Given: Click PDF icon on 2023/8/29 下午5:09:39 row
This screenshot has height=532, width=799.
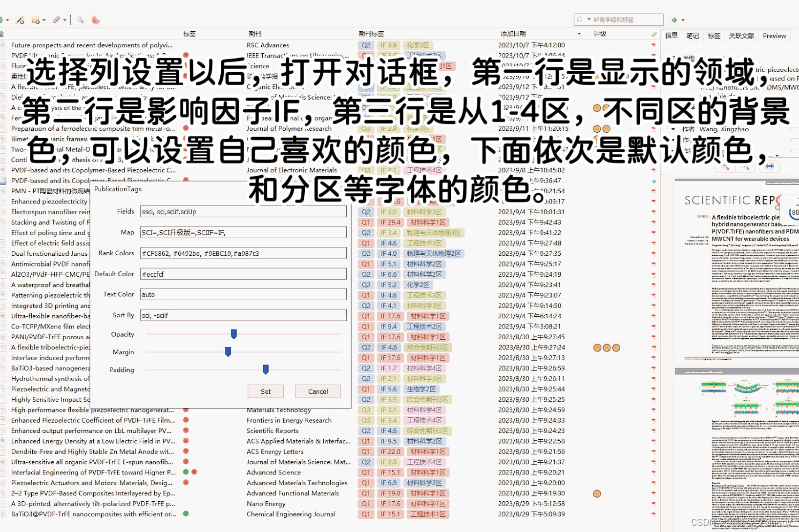Looking at the screenshot, I should click(653, 514).
